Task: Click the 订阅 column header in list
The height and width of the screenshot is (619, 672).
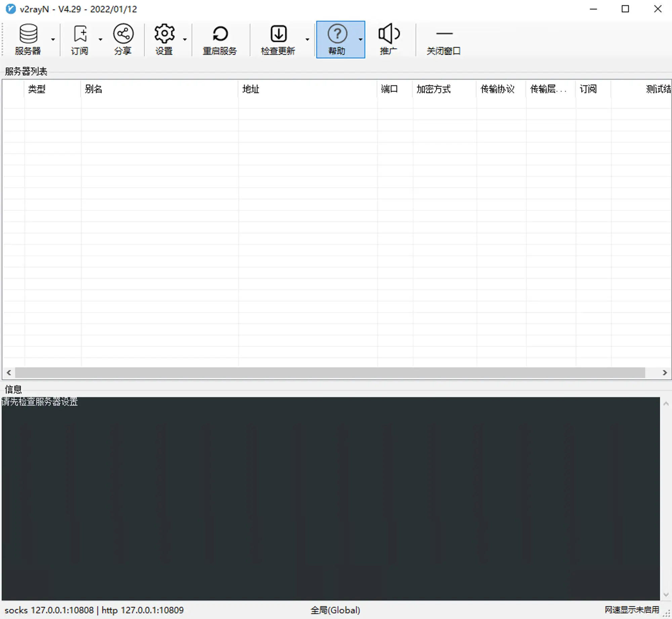Action: click(593, 89)
